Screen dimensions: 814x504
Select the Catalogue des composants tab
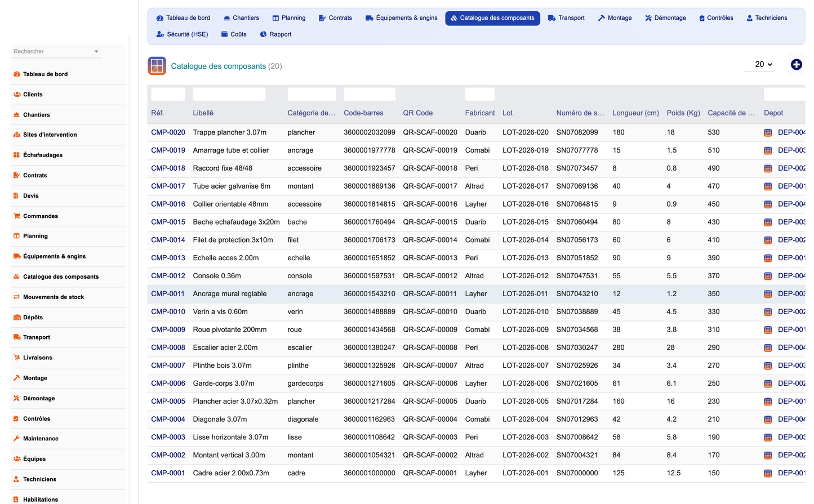coord(492,18)
